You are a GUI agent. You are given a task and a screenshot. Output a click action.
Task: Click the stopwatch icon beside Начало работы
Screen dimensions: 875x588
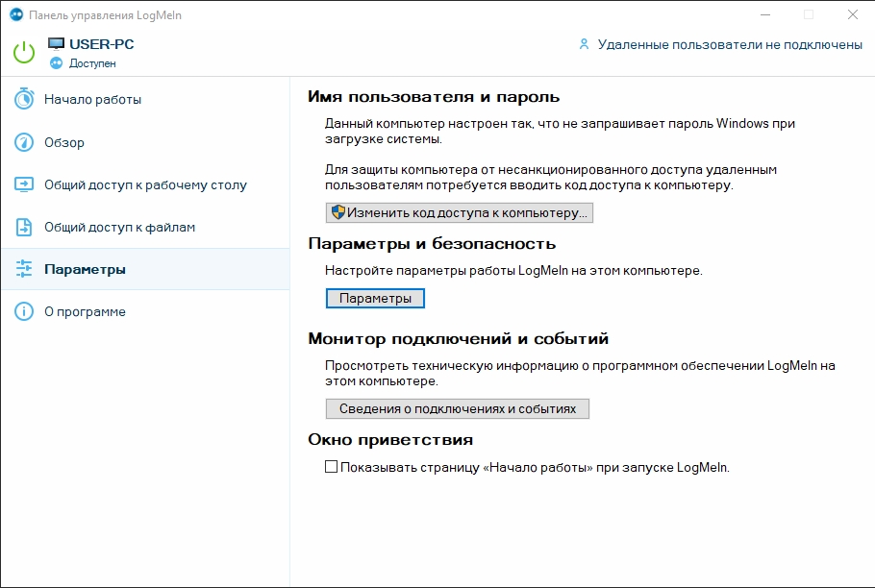(25, 99)
